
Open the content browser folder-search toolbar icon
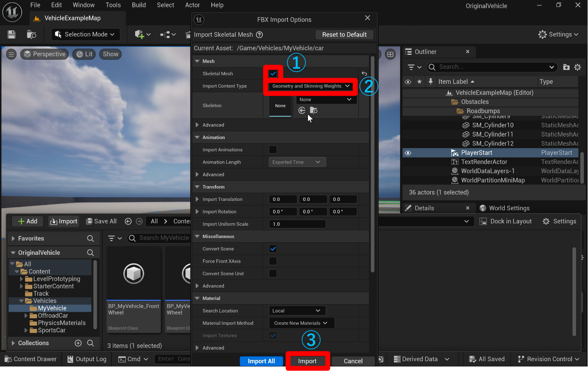click(32, 34)
